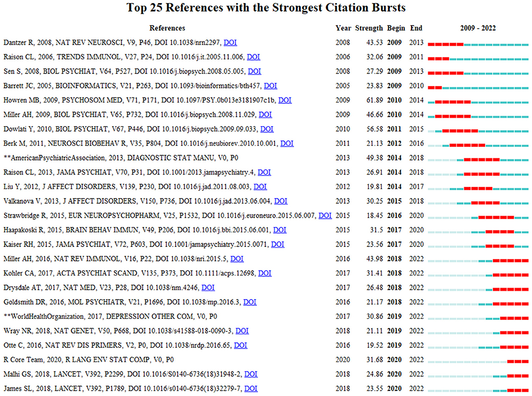Open the DOI link for Raison CL, 2006
Image resolution: width=532 pixels, height=396 pixels.
pos(253,57)
